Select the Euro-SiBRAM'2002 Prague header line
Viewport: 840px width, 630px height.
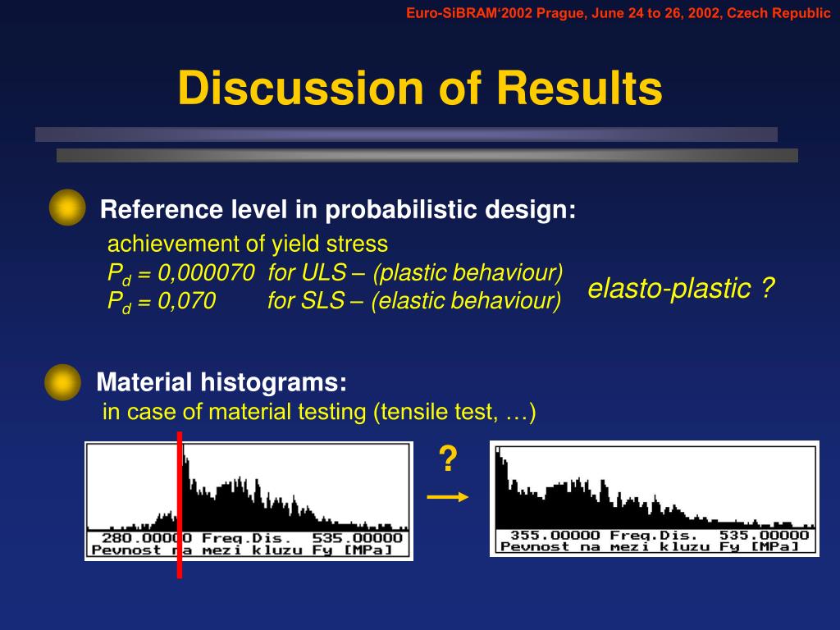619,13
